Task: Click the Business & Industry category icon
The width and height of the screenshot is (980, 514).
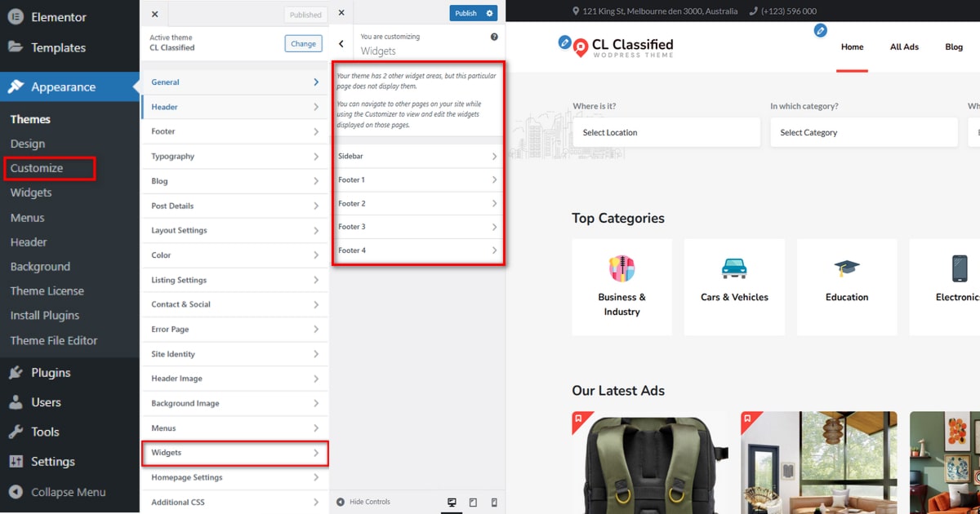Action: point(622,268)
